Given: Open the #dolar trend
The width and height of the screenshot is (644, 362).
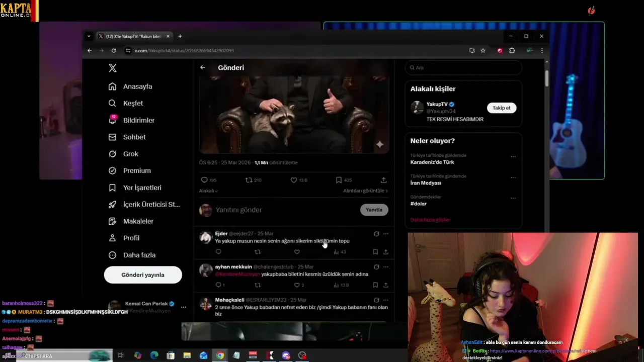Looking at the screenshot, I should click(x=418, y=204).
